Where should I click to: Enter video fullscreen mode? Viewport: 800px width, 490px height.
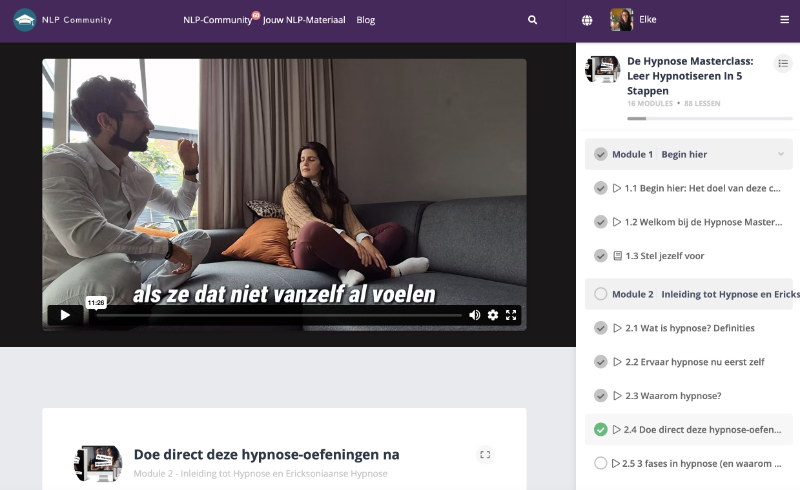tap(511, 315)
